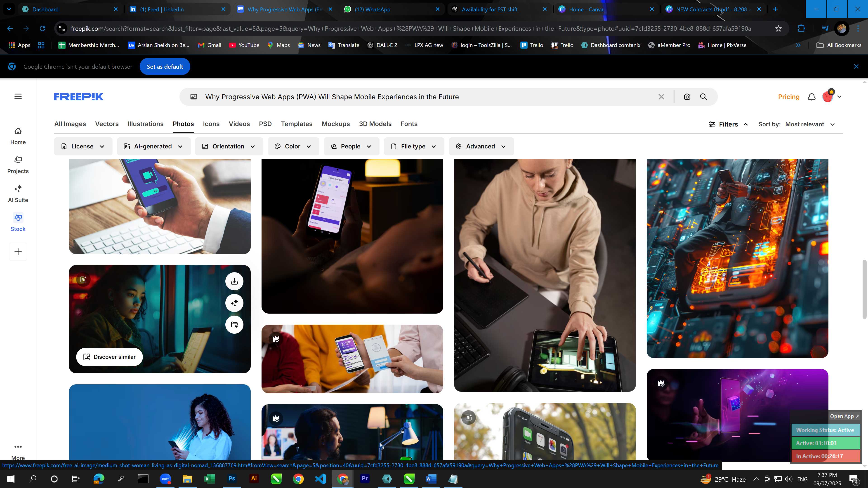Open Photoshop from taskbar
The image size is (868, 488).
(232, 479)
